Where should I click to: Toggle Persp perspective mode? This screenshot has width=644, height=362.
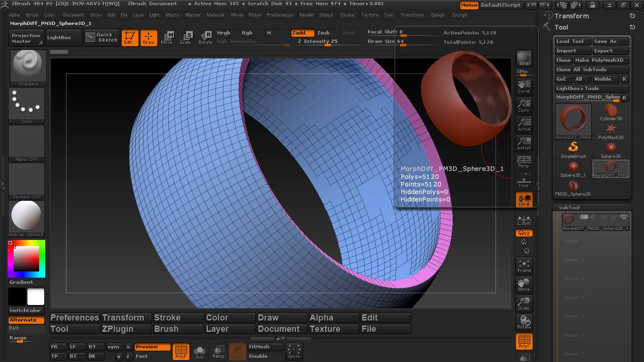click(x=524, y=161)
